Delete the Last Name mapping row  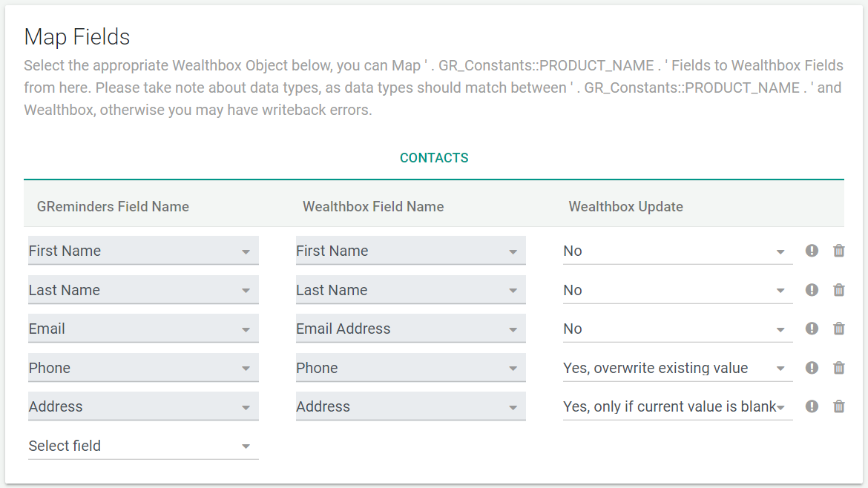coord(839,289)
